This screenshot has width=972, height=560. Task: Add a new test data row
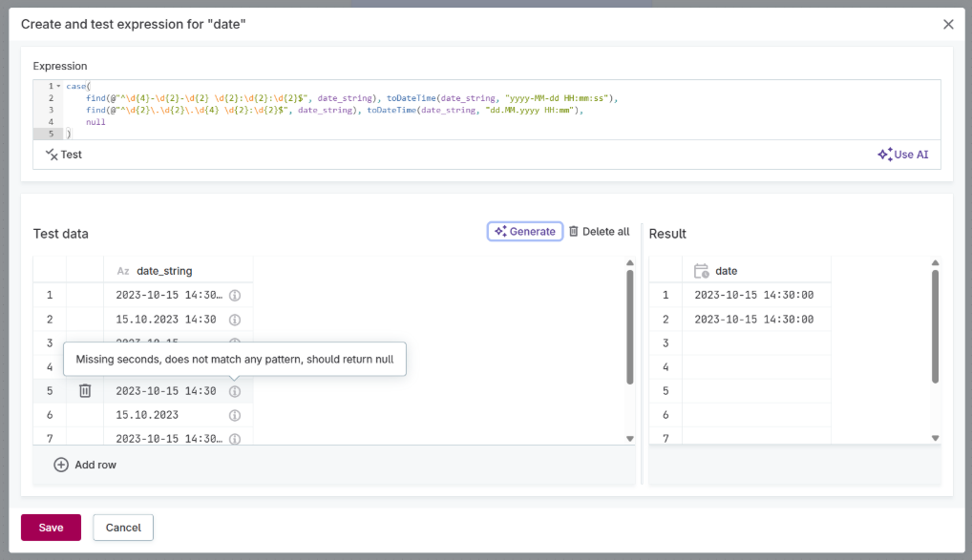(x=85, y=465)
